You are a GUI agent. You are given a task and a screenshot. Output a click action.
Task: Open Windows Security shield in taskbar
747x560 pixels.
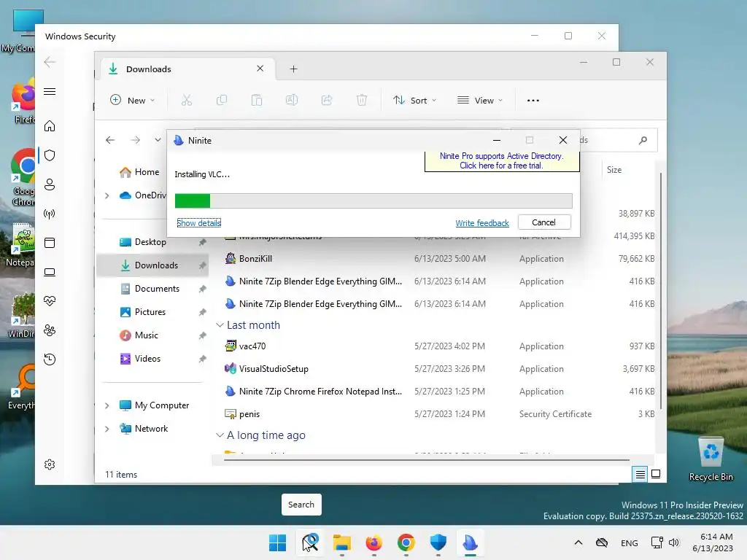(x=438, y=542)
